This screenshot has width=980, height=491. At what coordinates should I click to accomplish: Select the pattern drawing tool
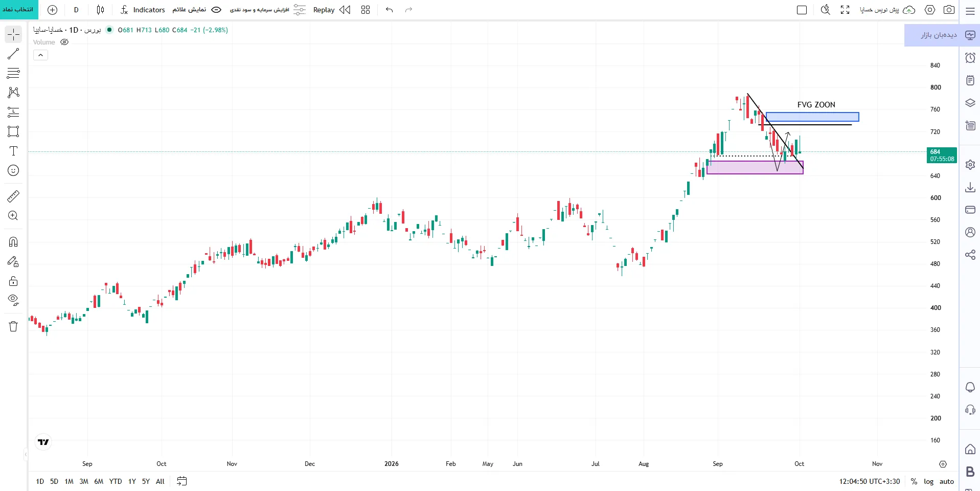click(x=13, y=93)
